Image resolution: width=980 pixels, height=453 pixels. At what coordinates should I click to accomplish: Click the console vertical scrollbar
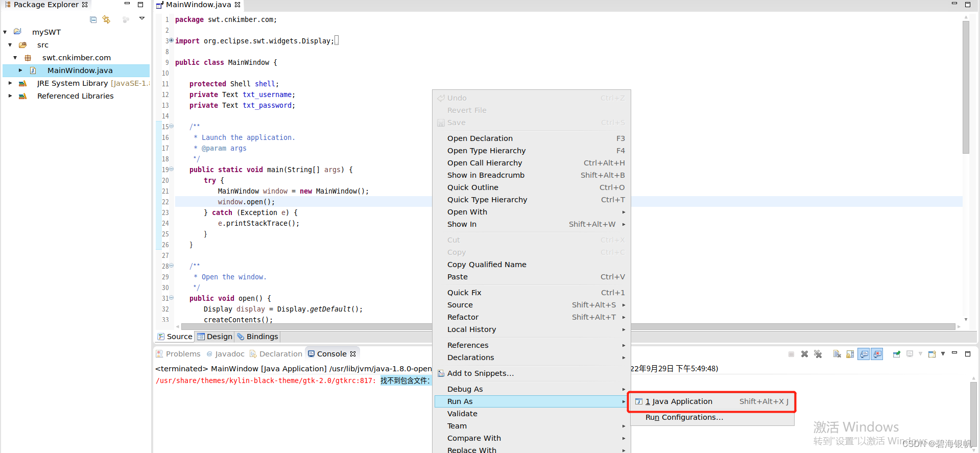click(974, 414)
